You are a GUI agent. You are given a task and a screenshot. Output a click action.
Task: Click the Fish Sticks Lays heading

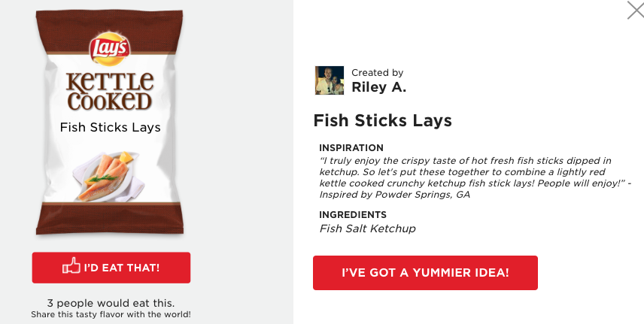coord(382,120)
